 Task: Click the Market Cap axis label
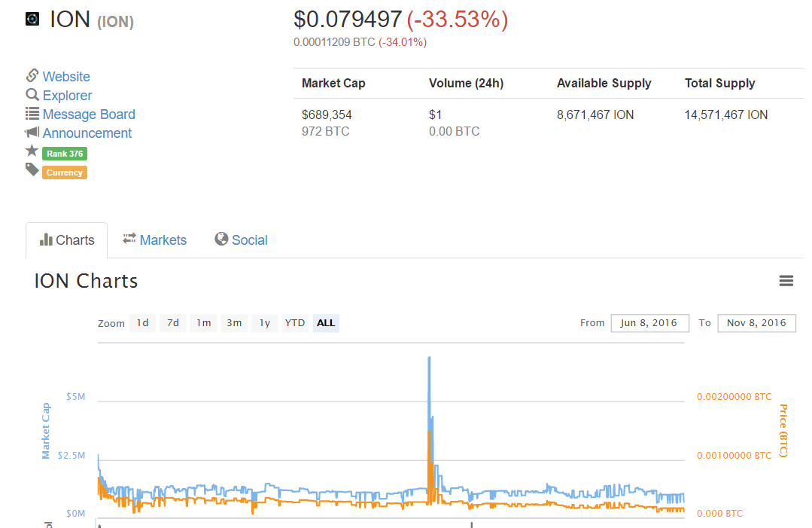(46, 431)
